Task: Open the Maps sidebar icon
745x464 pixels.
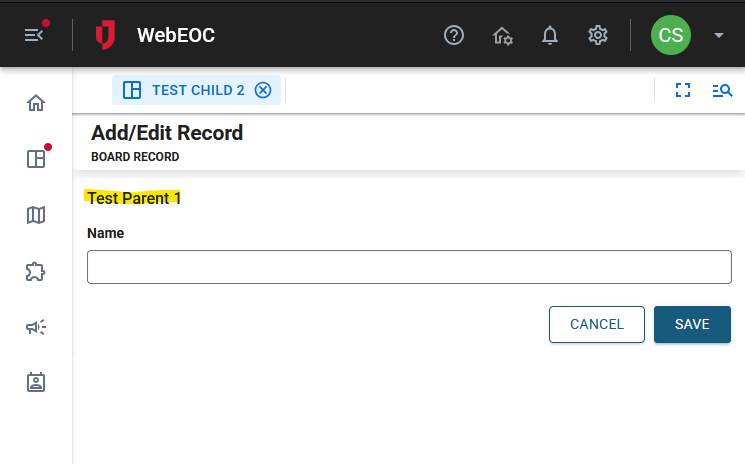Action: (x=36, y=215)
